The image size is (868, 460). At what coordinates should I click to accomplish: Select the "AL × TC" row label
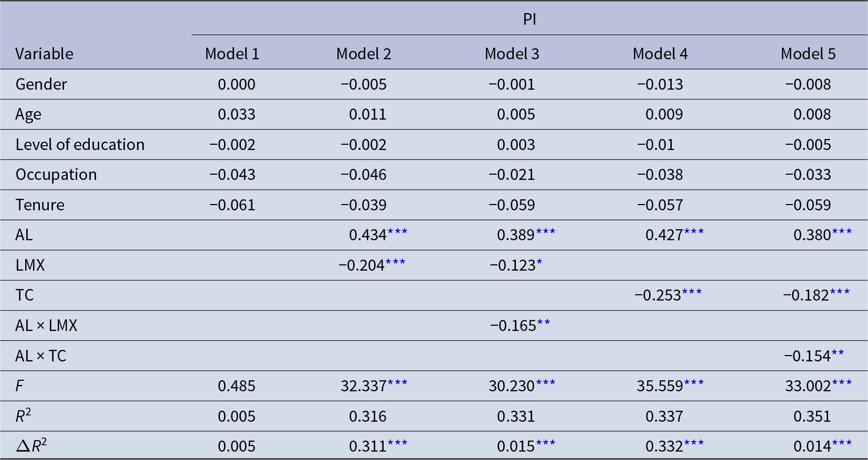point(40,356)
